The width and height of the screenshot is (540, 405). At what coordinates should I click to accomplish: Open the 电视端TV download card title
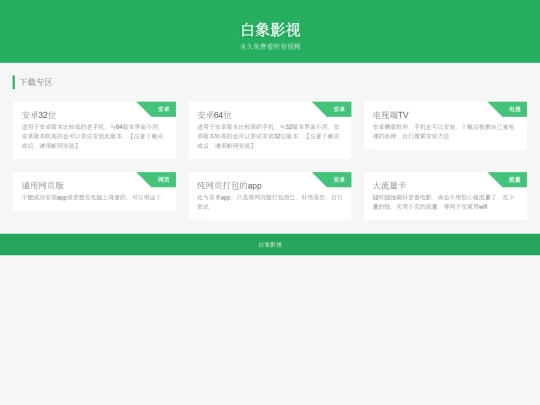coord(391,115)
